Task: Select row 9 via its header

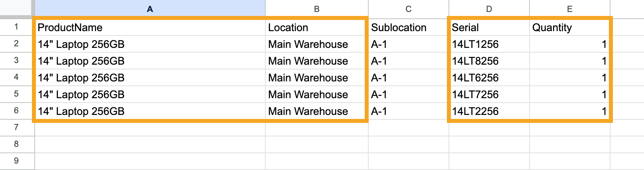Action: pyautogui.click(x=16, y=161)
